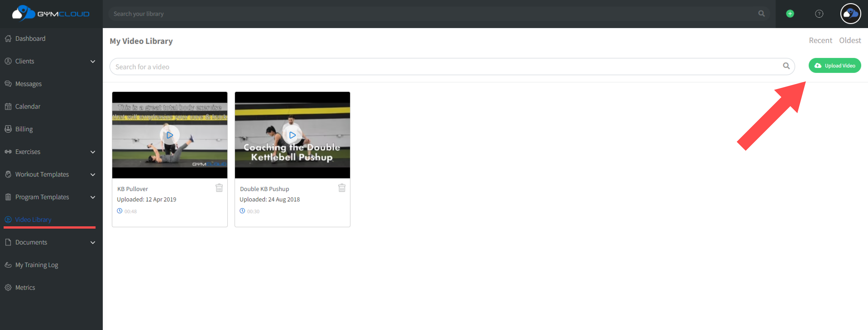868x330 pixels.
Task: Go to Messages in sidebar
Action: tap(28, 84)
